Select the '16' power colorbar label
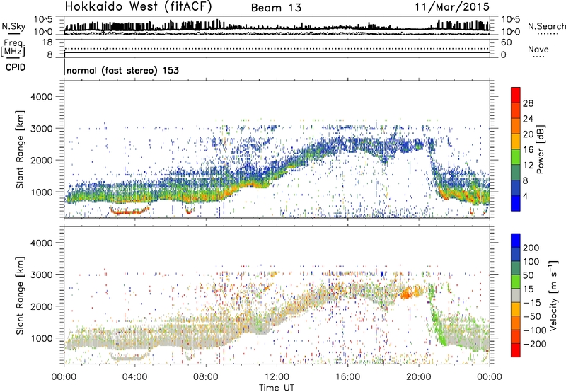Image resolution: width=566 pixels, height=392 pixels. [x=528, y=150]
